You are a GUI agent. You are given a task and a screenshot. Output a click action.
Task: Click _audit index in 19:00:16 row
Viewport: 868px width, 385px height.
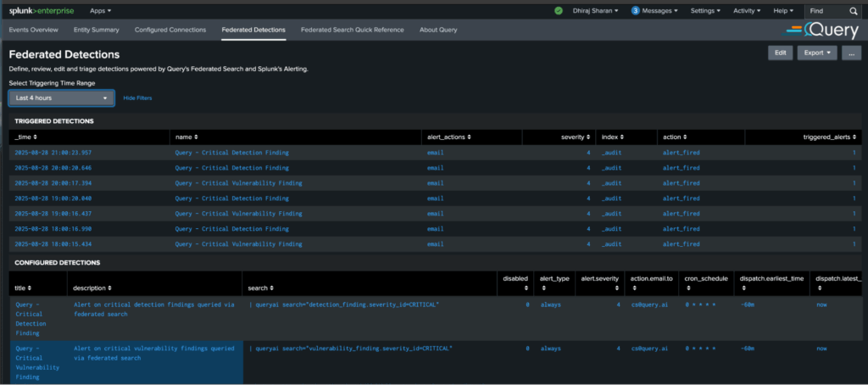[x=611, y=213]
